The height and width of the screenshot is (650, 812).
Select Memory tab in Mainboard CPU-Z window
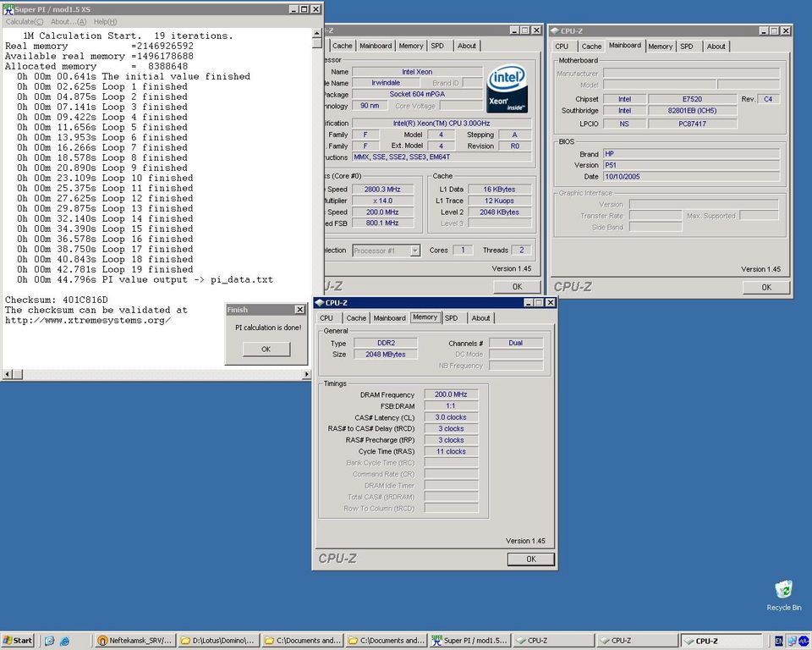click(x=661, y=47)
